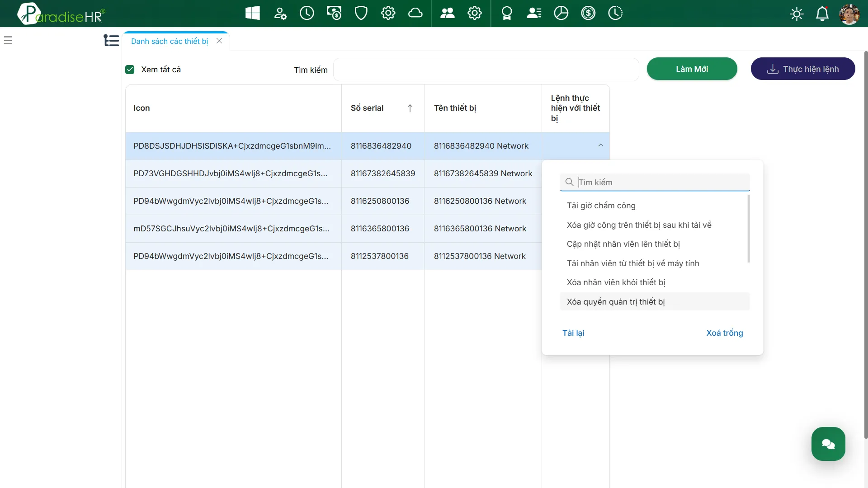Switch to Danh sách các thiết bị tab

tap(170, 41)
